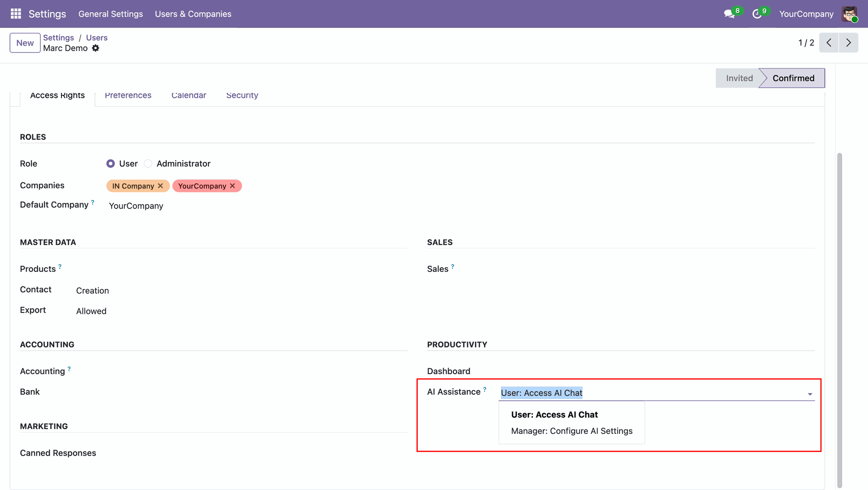Remove the YourCompany tag
868x490 pixels.
(232, 186)
